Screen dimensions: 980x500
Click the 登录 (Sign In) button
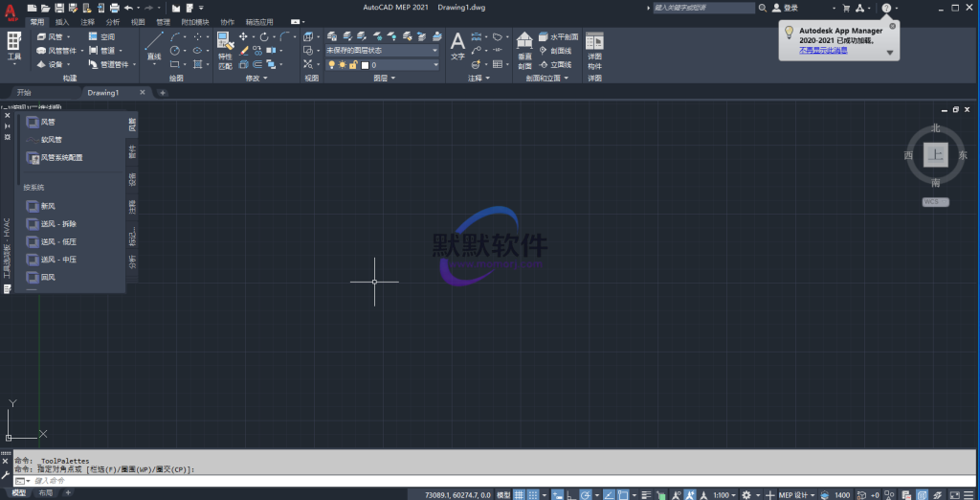coord(791,8)
